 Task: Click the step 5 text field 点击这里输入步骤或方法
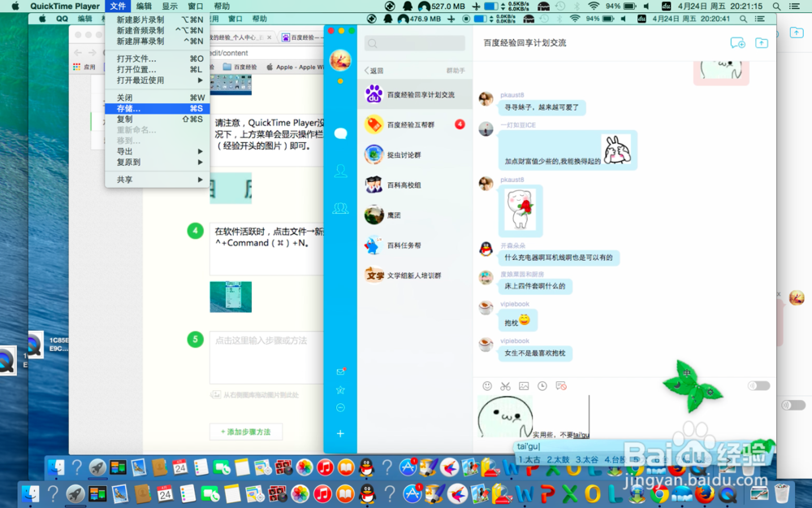(x=266, y=357)
